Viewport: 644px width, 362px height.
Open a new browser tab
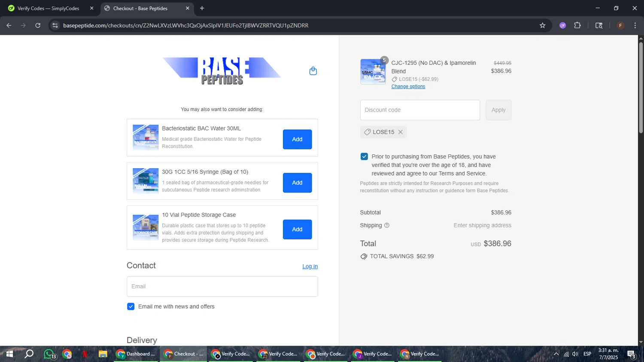[x=202, y=8]
